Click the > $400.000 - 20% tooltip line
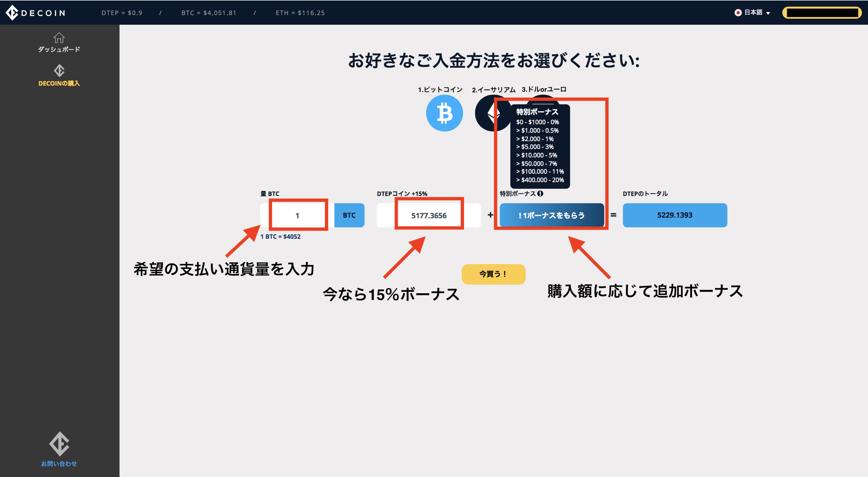Screen dimensions: 868x477 click(540, 180)
